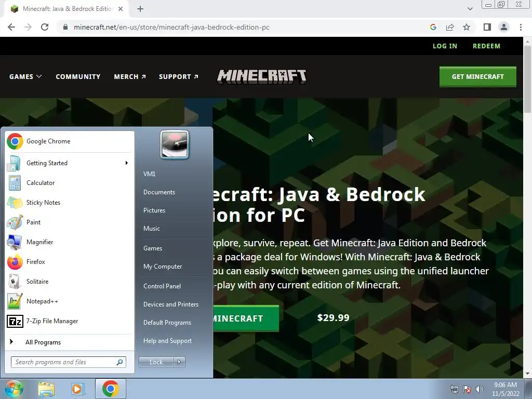
Task: Expand the Getting Started submenu arrow
Action: (127, 163)
